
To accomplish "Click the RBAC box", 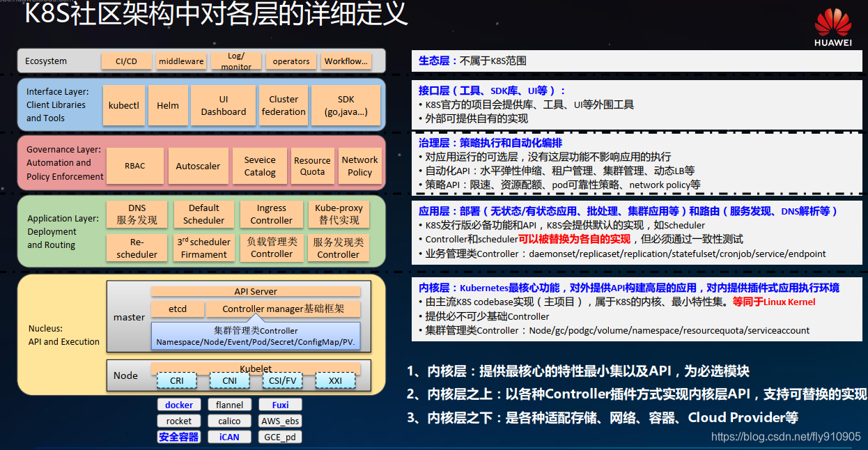I will [x=135, y=166].
